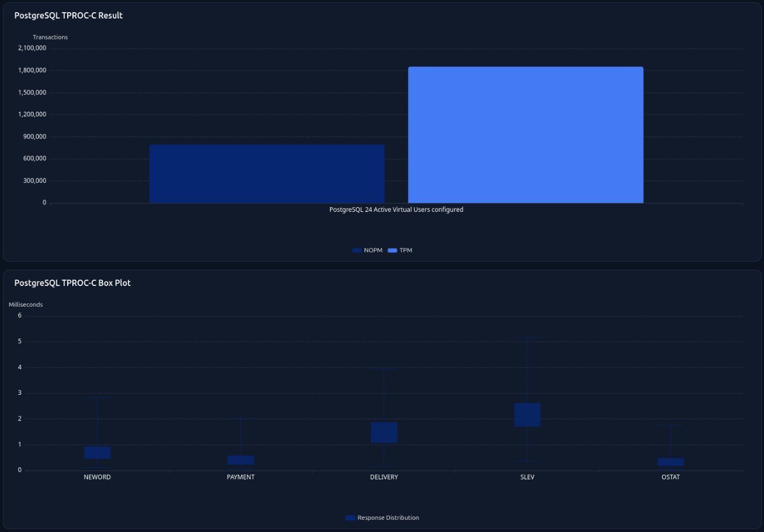
Task: Click the Milliseconds axis tick value 6
Action: (20, 315)
